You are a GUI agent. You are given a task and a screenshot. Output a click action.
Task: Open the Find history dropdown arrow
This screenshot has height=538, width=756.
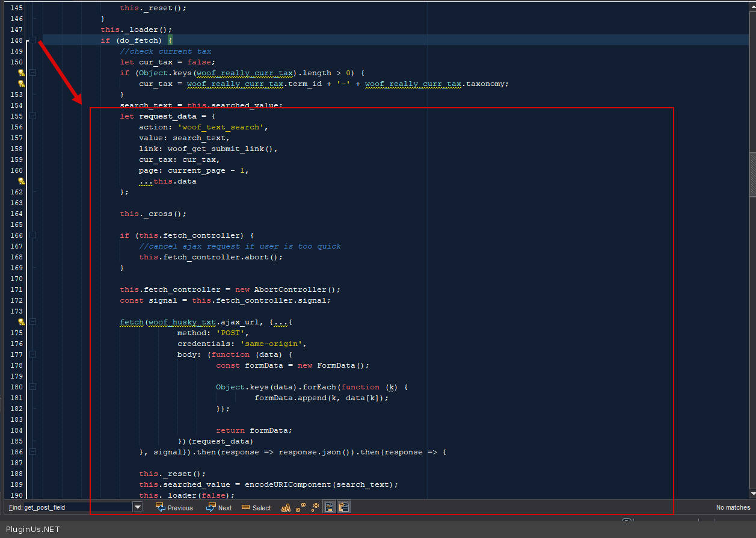[138, 507]
